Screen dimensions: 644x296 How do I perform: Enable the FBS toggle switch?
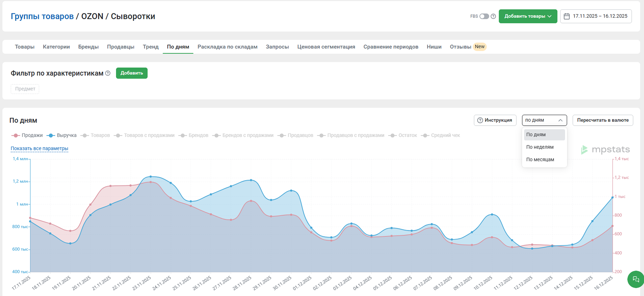point(484,16)
